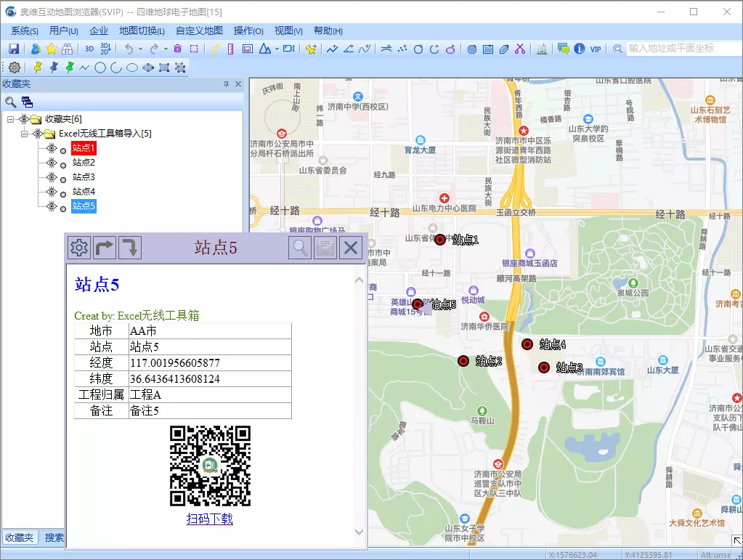The width and height of the screenshot is (743, 560).
Task: Select the ruler measure tool
Action: pyautogui.click(x=231, y=49)
